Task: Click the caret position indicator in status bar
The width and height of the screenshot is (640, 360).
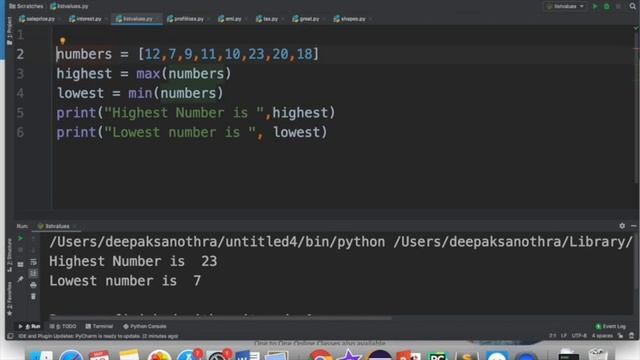Action: (x=552, y=336)
